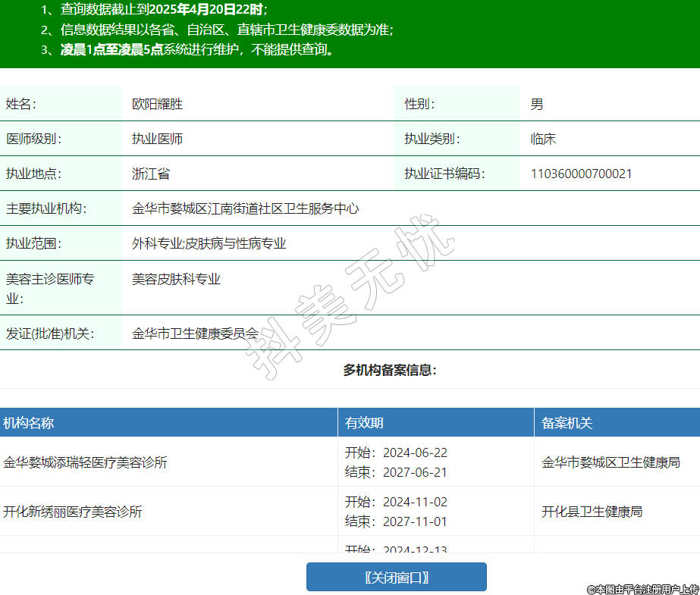
Task: Click the maintenance notice about 凌晨1点至凌晨5点
Action: [197, 50]
